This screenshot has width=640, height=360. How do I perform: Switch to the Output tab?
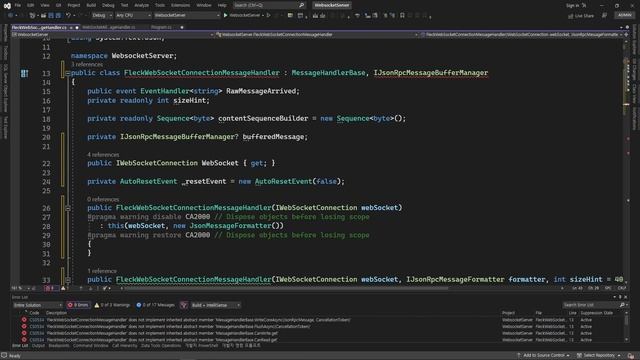coord(38,346)
